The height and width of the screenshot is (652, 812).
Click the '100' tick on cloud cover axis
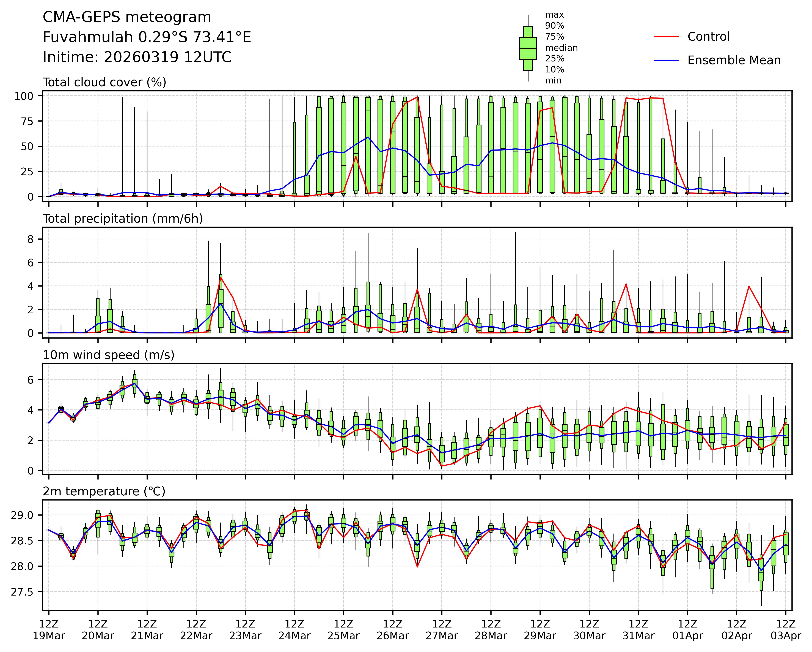point(24,96)
